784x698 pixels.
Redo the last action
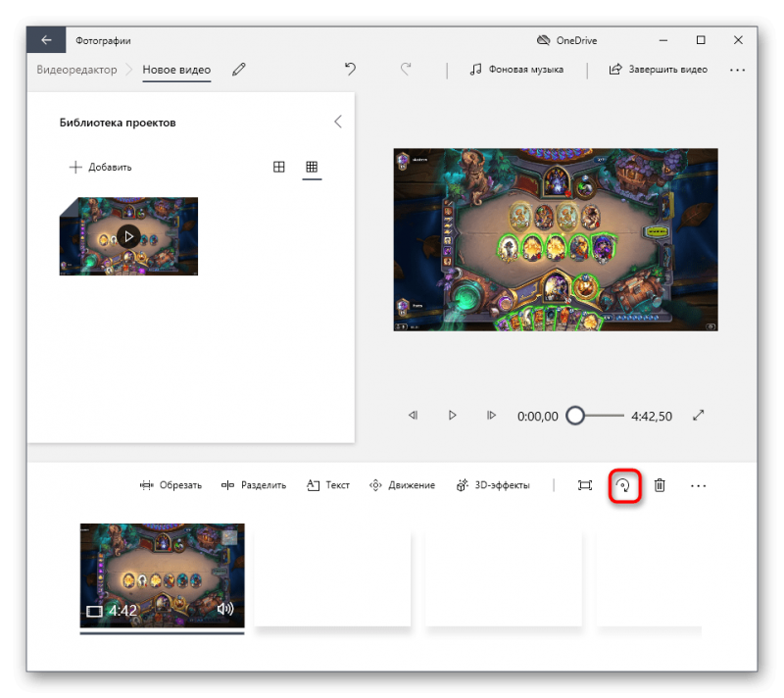coord(406,69)
